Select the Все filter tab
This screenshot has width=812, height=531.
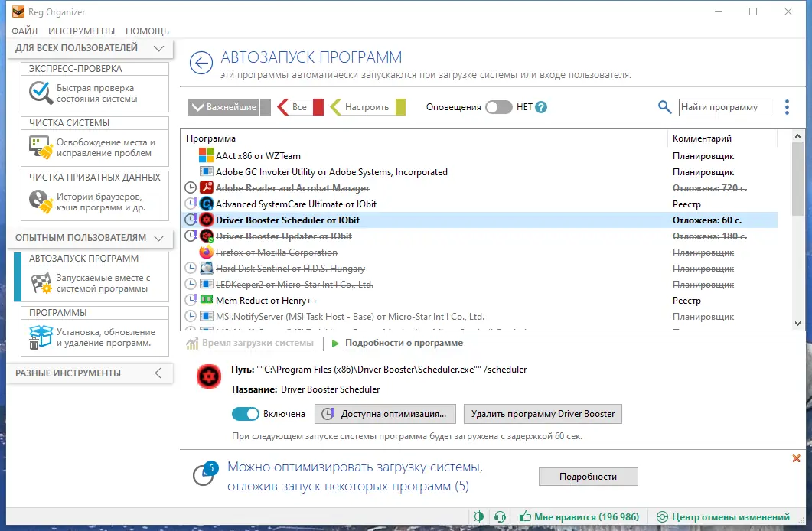pos(299,107)
